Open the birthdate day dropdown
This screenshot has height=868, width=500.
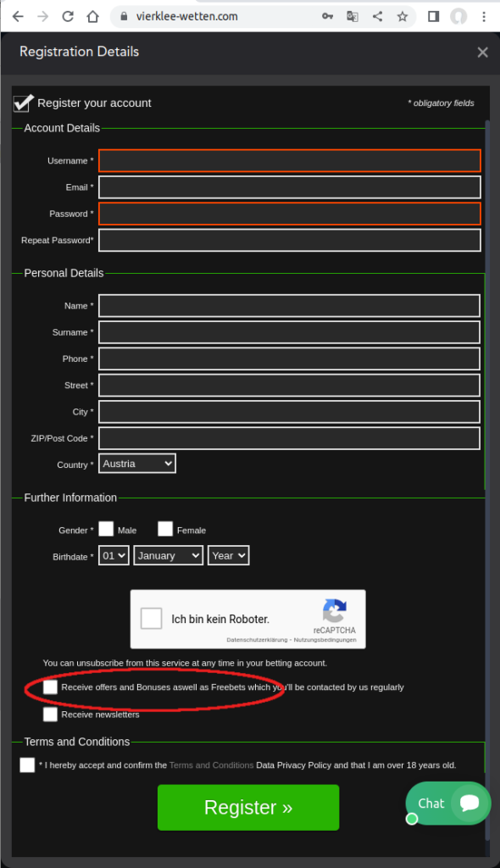coord(114,556)
